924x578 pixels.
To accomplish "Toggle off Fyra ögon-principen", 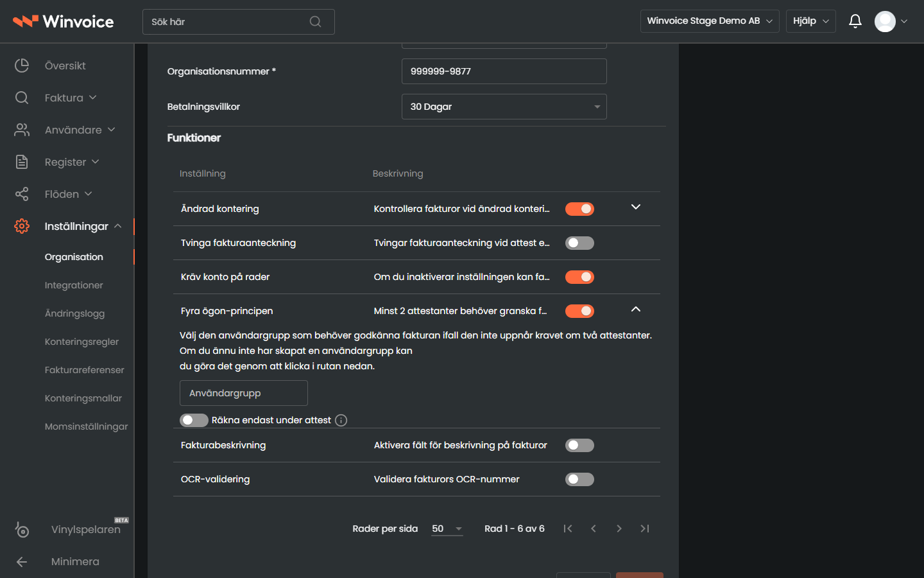I will [579, 311].
